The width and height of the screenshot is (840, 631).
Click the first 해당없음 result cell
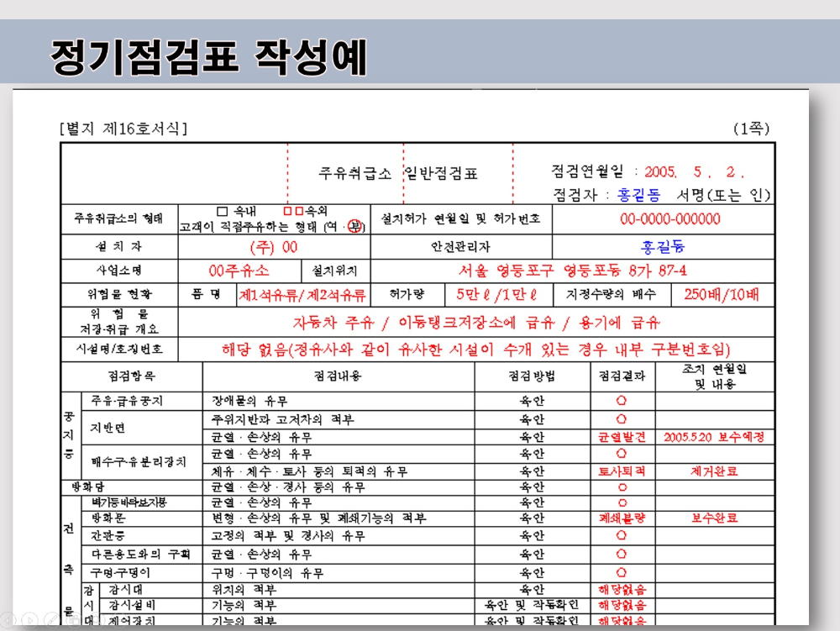click(x=621, y=591)
